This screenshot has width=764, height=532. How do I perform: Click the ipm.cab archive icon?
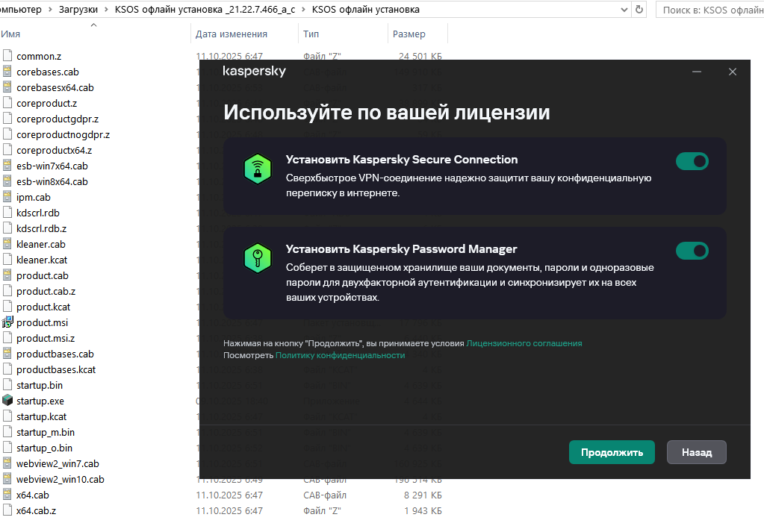click(7, 197)
